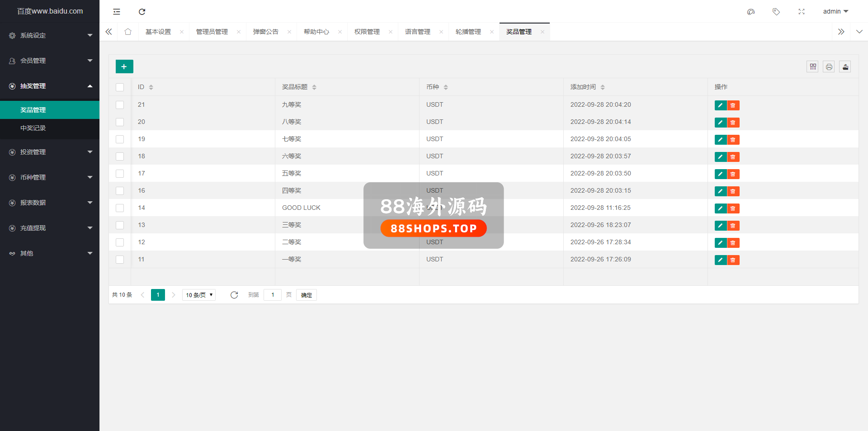The image size is (868, 431).
Task: Toggle fullscreen mode icon
Action: point(802,12)
